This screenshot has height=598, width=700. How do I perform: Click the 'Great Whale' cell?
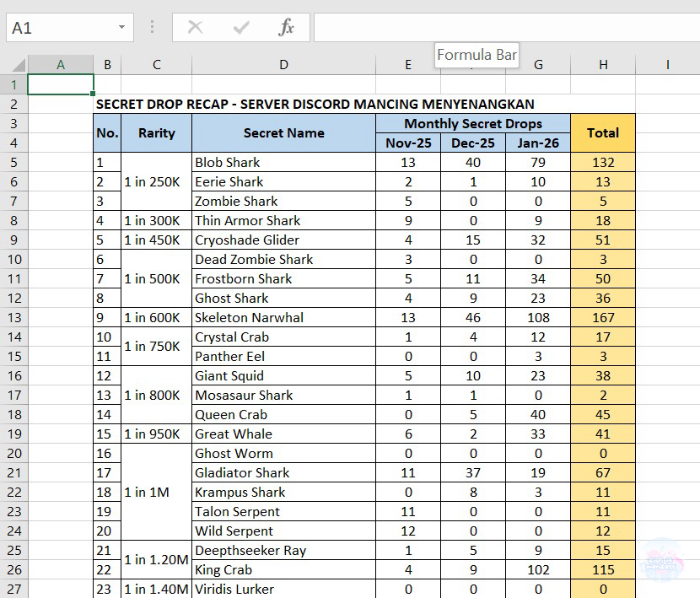point(283,434)
